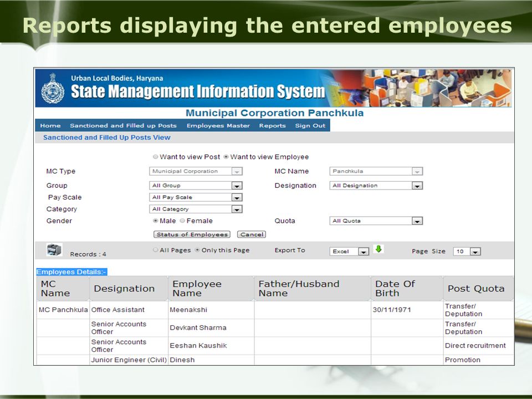532x399 pixels.
Task: Click the Haryana state emblem logo
Action: coord(53,88)
